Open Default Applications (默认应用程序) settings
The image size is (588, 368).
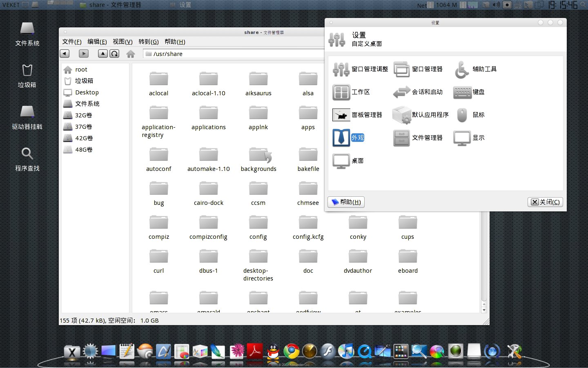pyautogui.click(x=421, y=115)
